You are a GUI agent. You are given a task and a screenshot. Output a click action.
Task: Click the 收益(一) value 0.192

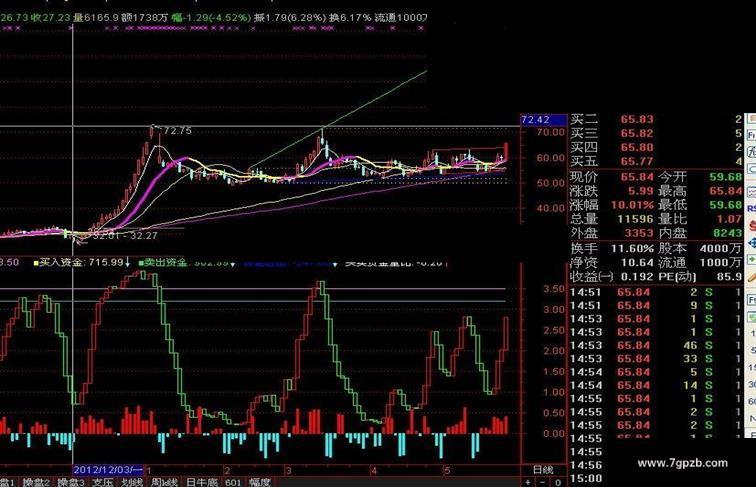[x=637, y=277]
